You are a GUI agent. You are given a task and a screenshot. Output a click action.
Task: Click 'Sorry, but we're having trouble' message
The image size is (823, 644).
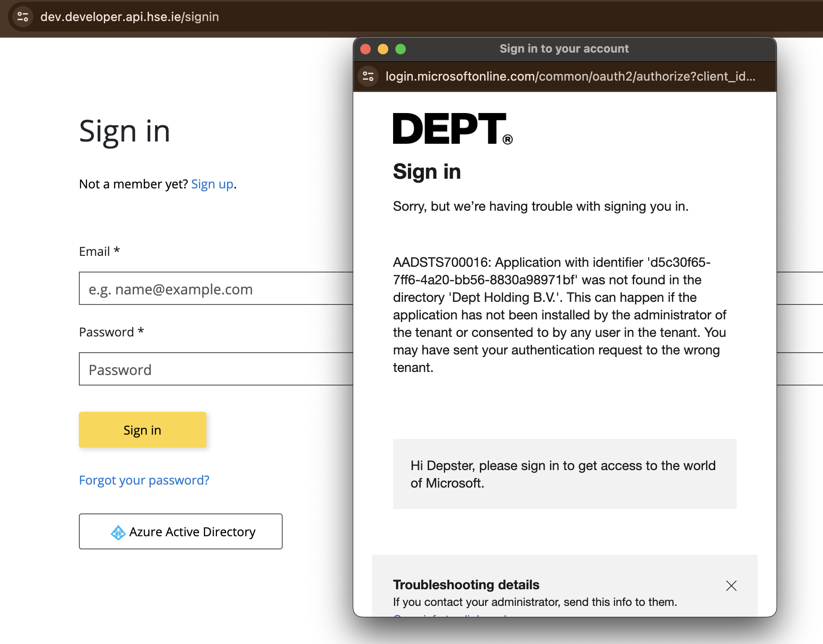coord(541,206)
